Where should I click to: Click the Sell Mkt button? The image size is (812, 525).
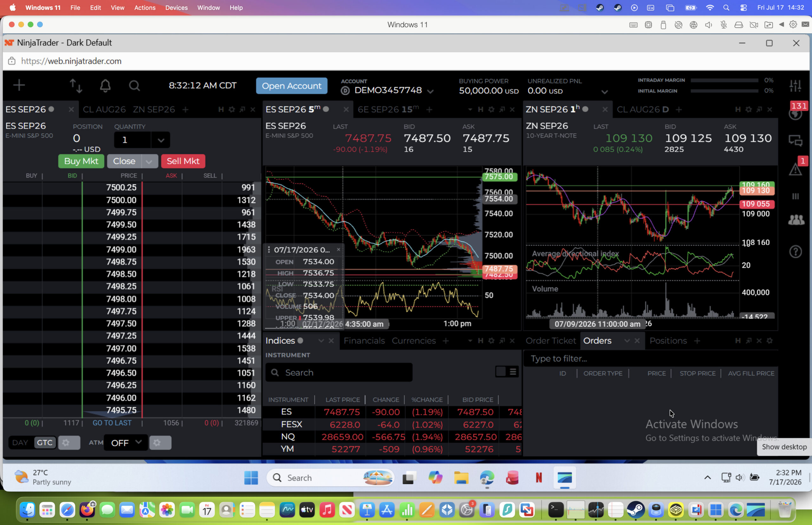click(183, 161)
